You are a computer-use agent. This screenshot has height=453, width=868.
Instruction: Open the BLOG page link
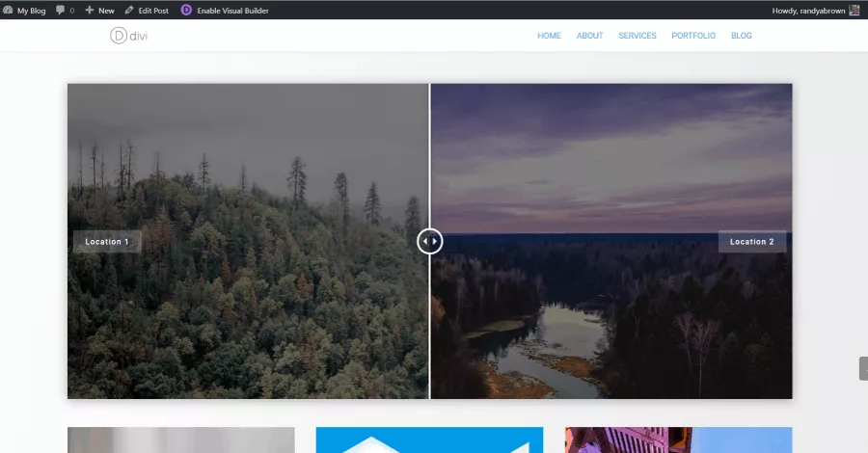pyautogui.click(x=742, y=36)
